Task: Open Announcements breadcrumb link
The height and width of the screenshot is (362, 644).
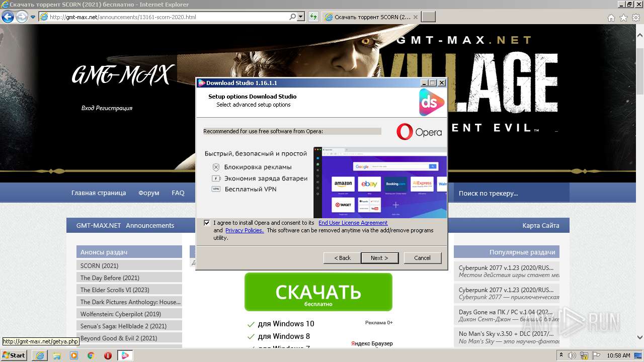Action: 150,225
